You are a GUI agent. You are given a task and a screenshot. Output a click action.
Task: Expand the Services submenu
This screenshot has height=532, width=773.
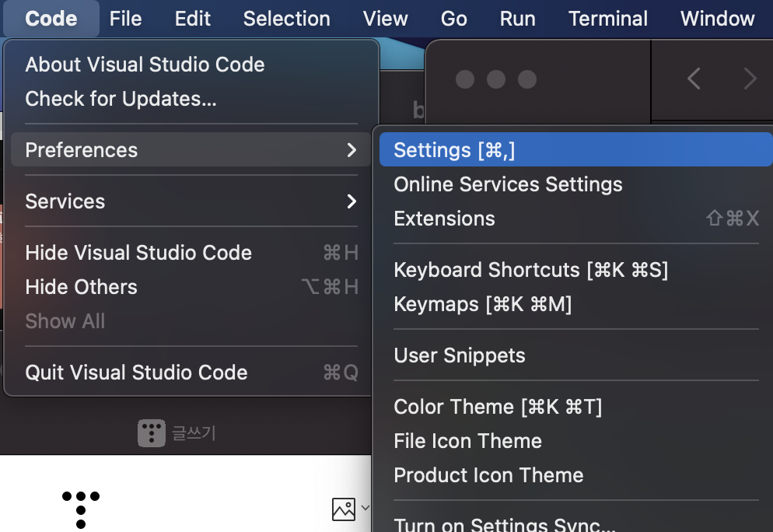[191, 201]
